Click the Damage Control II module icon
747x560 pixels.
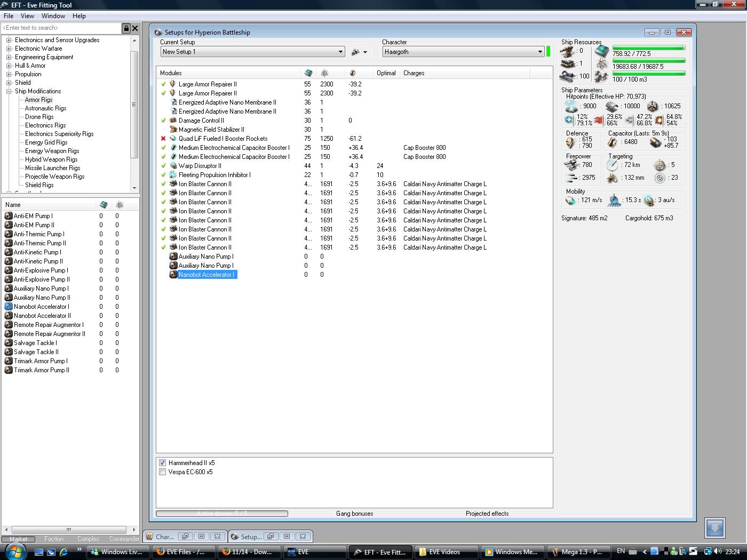173,121
